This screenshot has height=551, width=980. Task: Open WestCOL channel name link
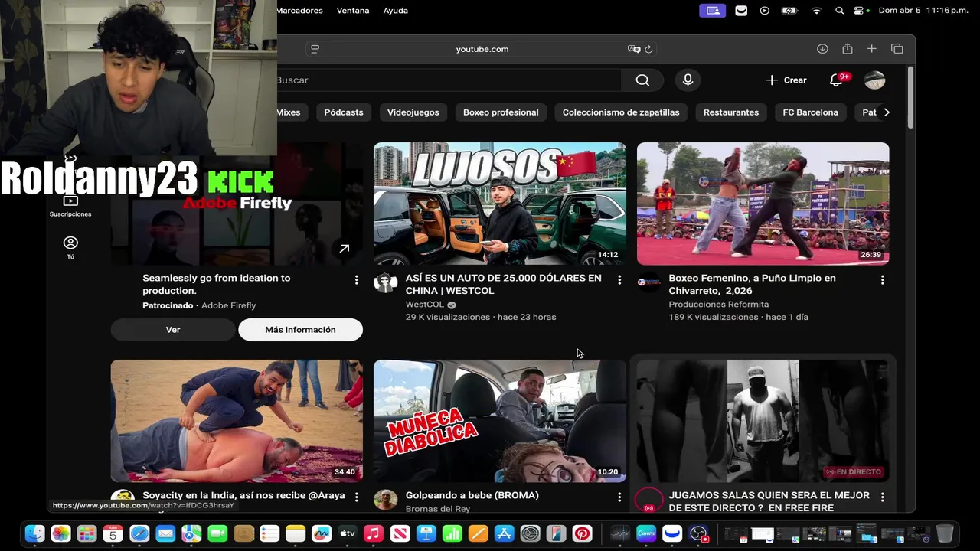(x=425, y=305)
